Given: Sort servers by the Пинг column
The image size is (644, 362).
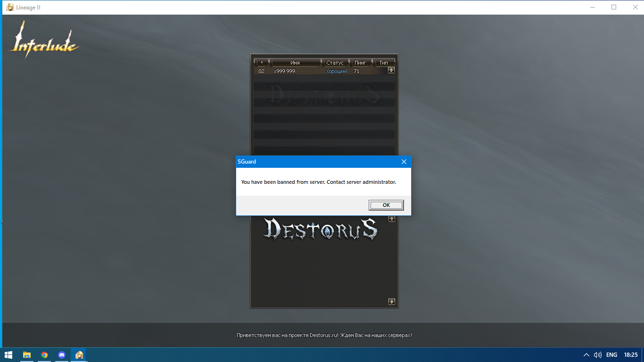Looking at the screenshot, I should [x=360, y=63].
